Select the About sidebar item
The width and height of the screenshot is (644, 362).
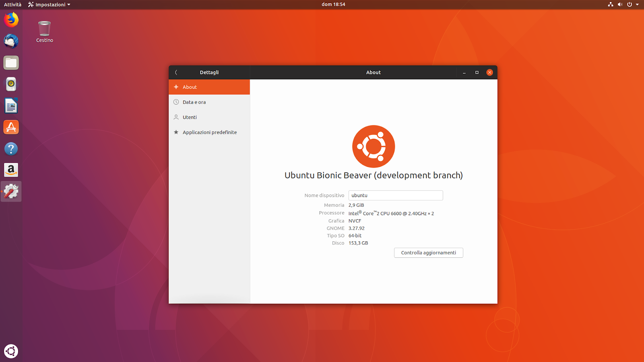[x=209, y=87]
